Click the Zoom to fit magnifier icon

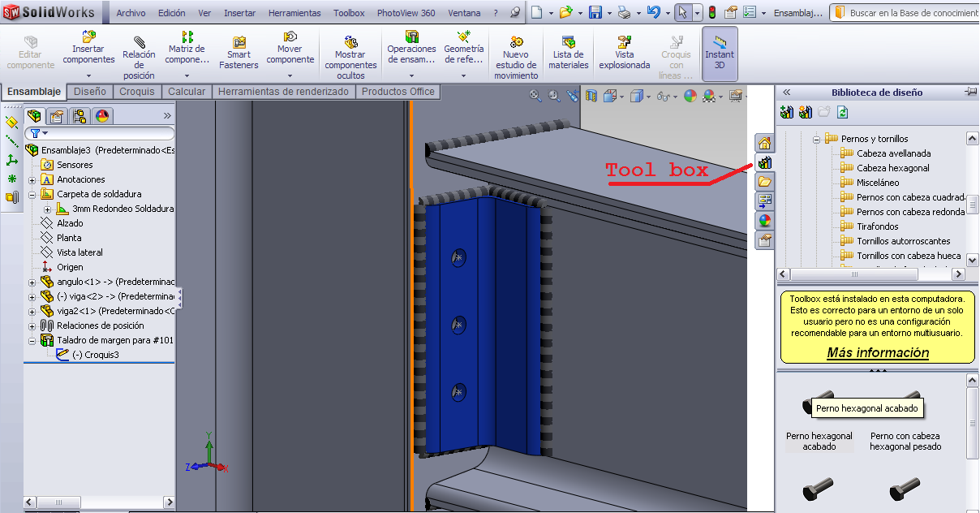point(535,96)
